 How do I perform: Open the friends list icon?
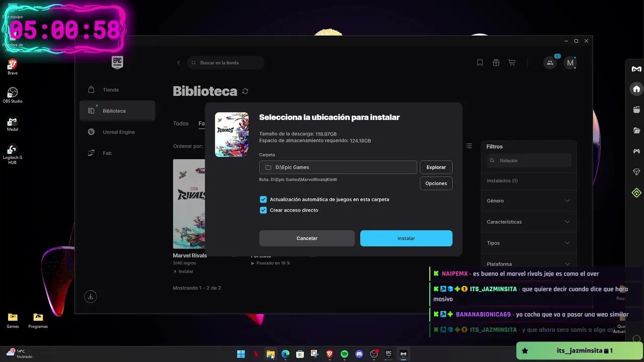click(x=550, y=63)
